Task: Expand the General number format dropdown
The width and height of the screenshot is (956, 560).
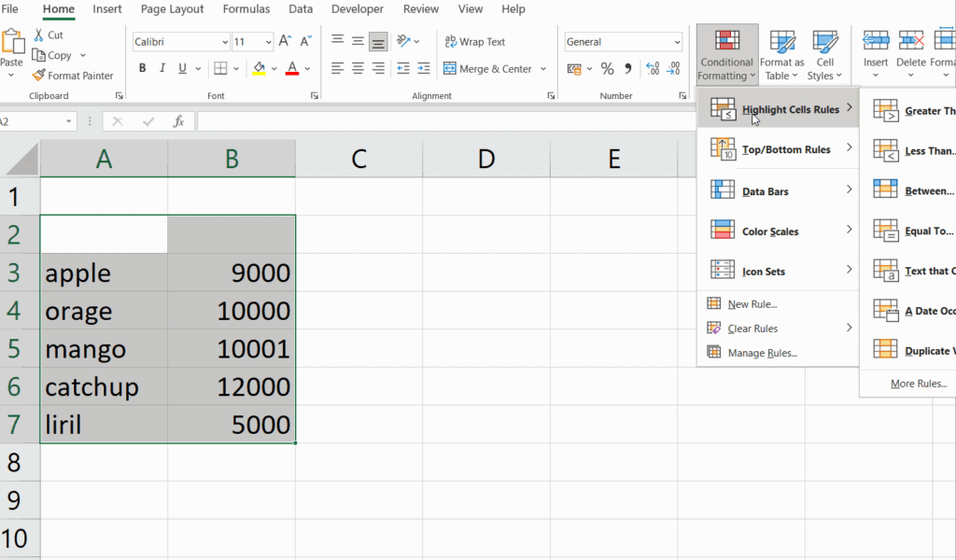Action: coord(677,42)
